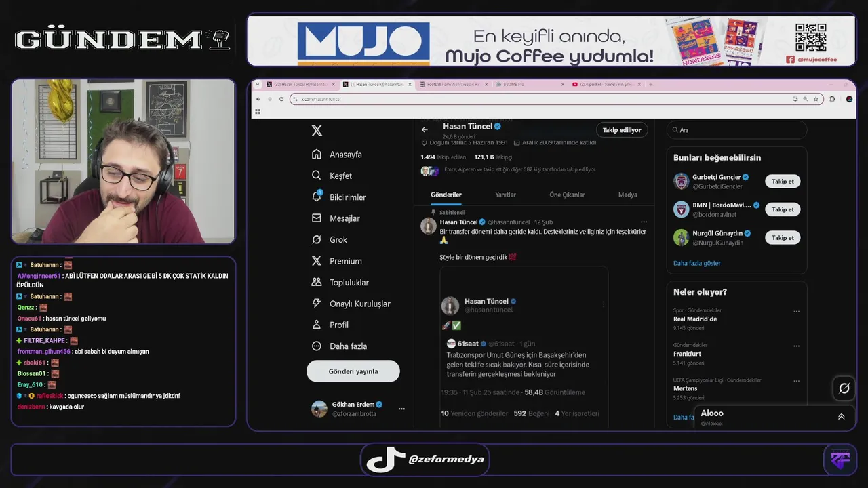Switch to Yanıtlar tab

(505, 195)
